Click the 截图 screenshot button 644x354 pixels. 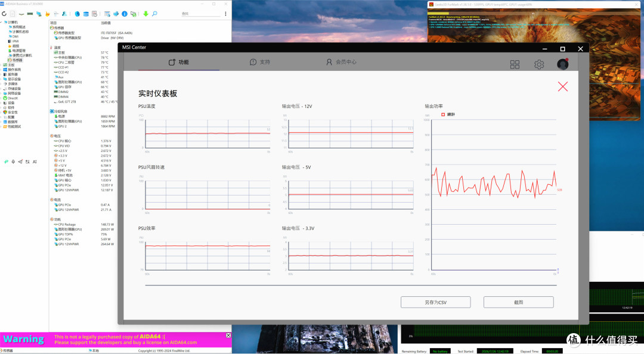tap(518, 302)
